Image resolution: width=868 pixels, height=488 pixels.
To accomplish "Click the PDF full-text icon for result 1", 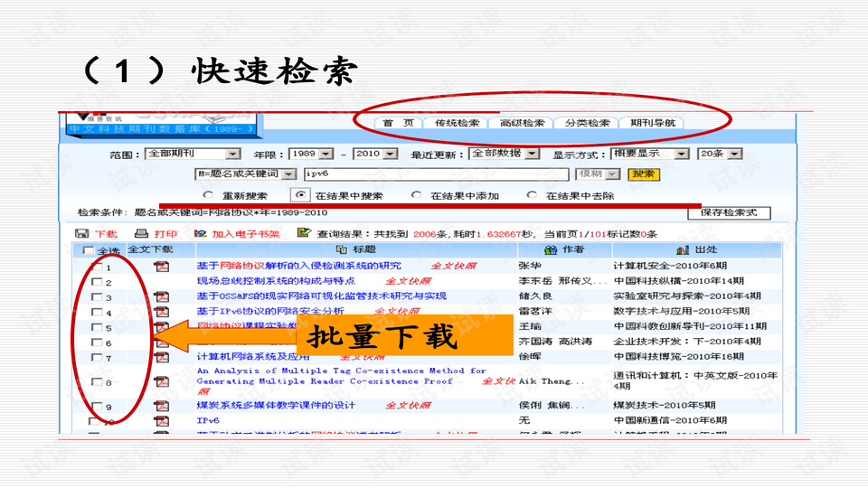I will tap(162, 267).
